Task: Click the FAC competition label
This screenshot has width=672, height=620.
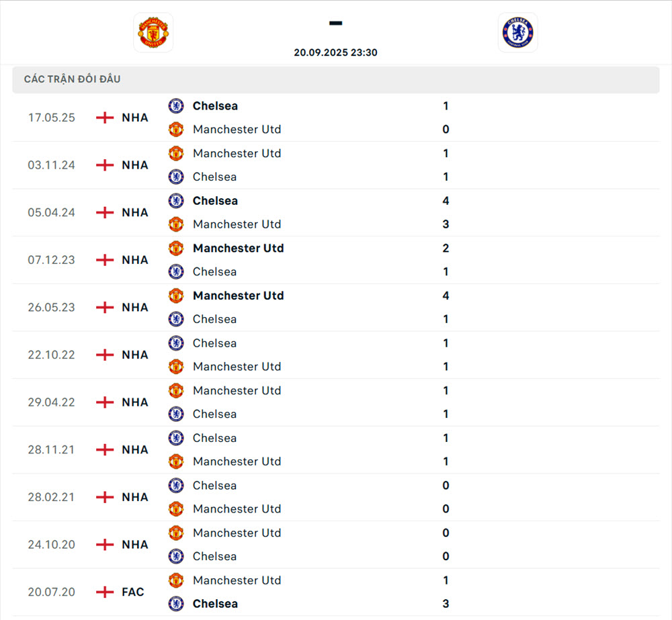Action: point(132,592)
